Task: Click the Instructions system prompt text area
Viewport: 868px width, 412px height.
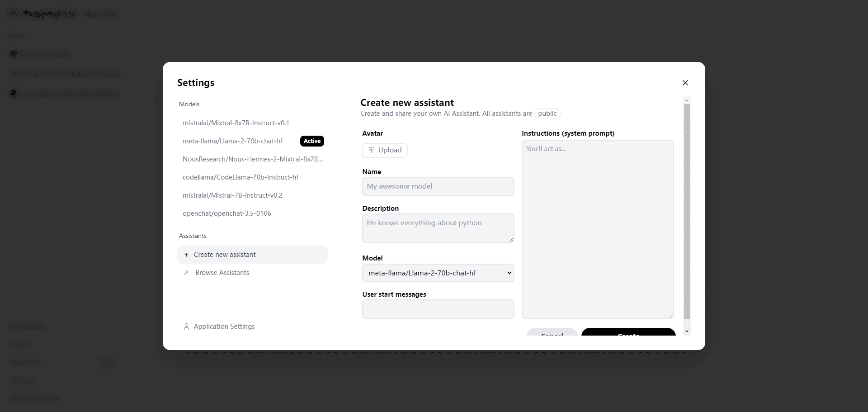Action: [x=598, y=229]
